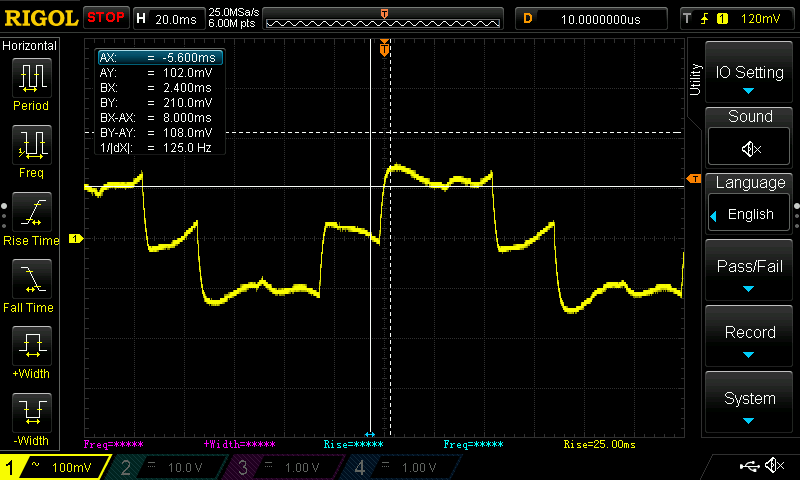This screenshot has height=480, width=800.
Task: Select the Period measurement icon
Action: pos(31,78)
